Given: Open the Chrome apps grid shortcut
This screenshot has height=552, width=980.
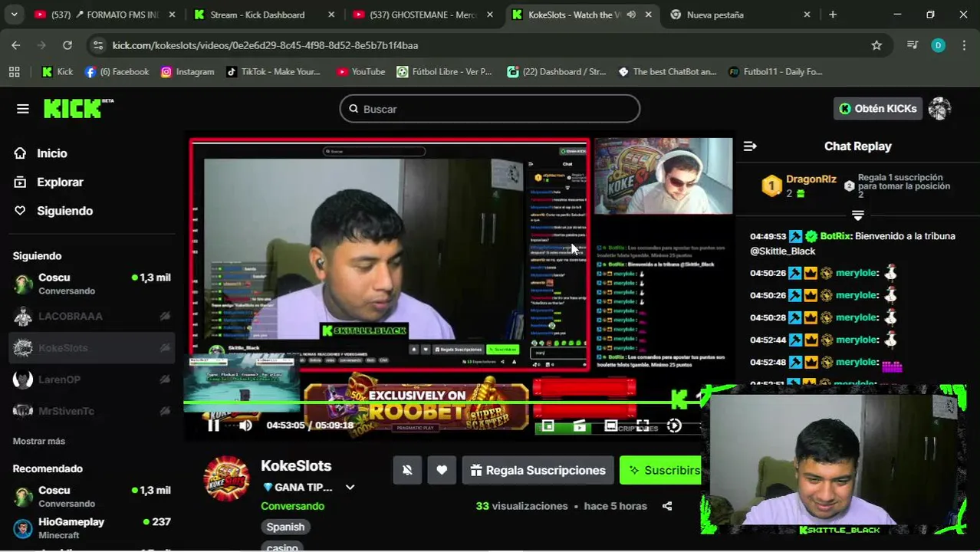Looking at the screenshot, I should point(14,71).
